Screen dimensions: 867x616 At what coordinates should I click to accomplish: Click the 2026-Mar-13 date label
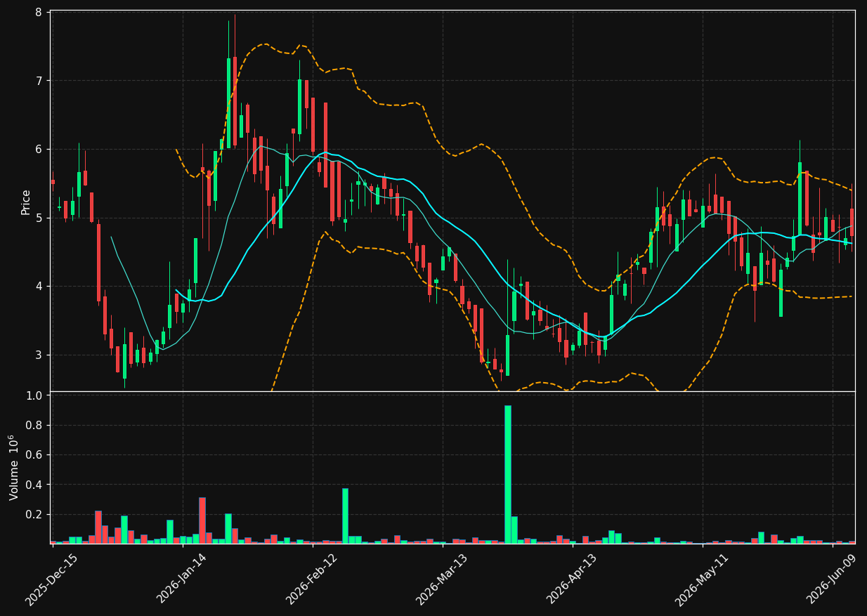pyautogui.click(x=442, y=579)
